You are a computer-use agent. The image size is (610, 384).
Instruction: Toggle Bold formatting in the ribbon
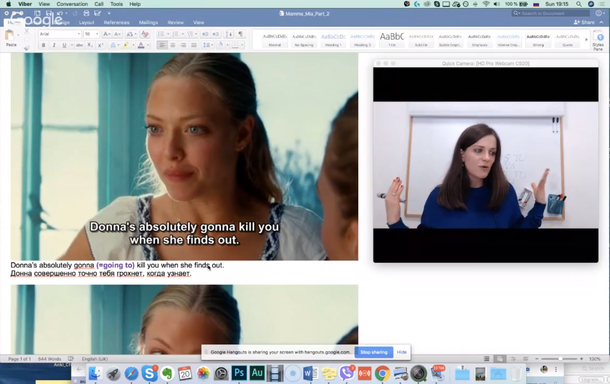44,46
